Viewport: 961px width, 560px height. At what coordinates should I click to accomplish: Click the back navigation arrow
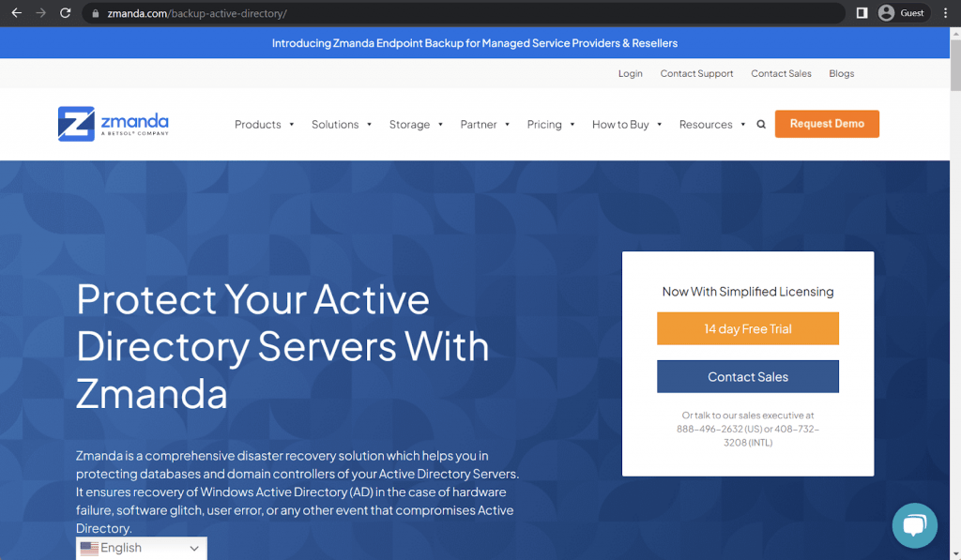(x=18, y=13)
